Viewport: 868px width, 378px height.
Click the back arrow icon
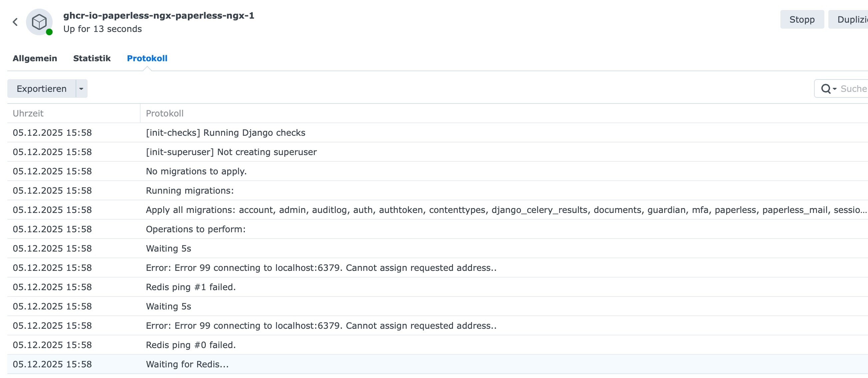click(15, 22)
